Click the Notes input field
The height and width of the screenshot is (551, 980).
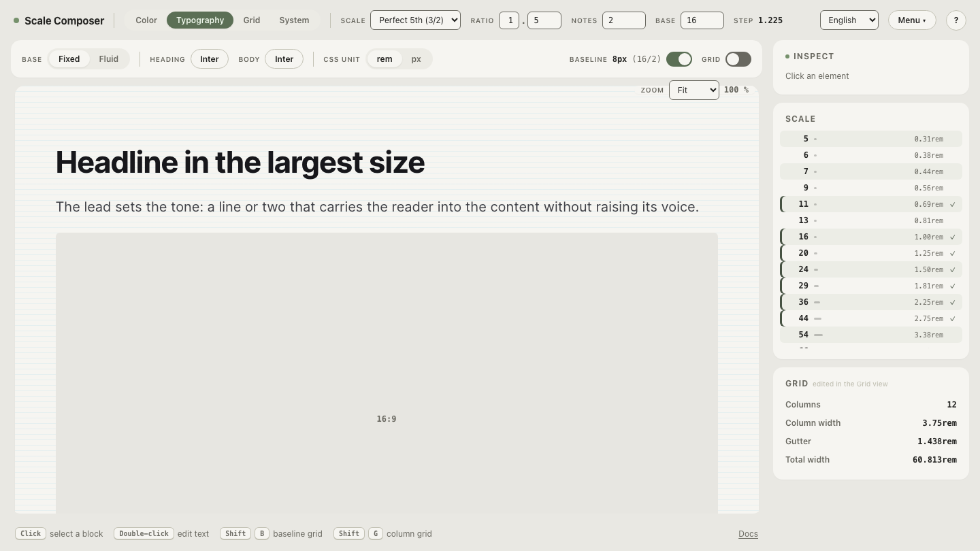[x=624, y=20]
